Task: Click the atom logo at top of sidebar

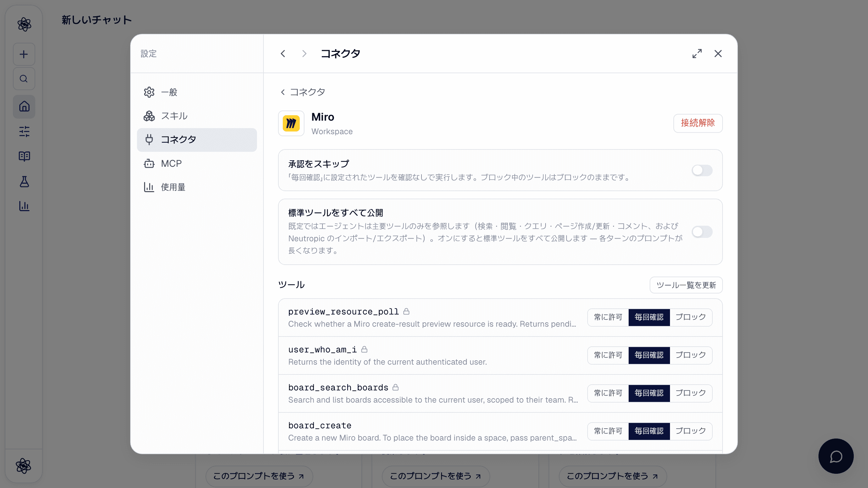Action: coord(24,24)
